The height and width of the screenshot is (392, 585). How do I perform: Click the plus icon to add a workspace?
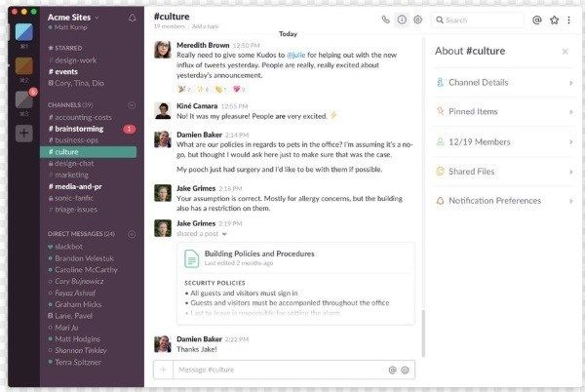(23, 132)
